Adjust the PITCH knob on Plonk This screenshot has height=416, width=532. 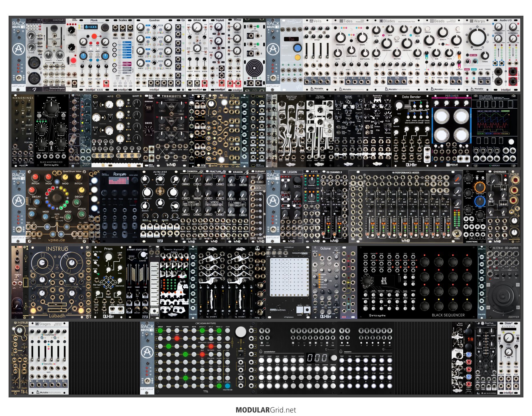tap(83, 42)
